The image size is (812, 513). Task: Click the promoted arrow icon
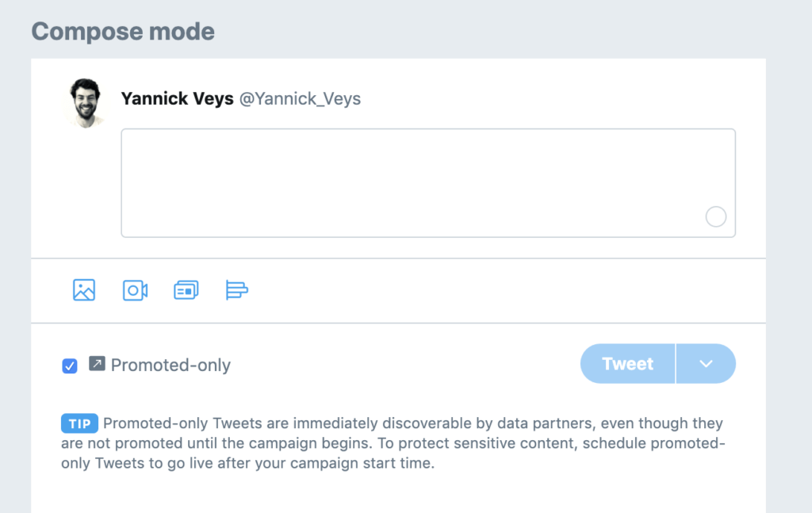pyautogui.click(x=97, y=364)
